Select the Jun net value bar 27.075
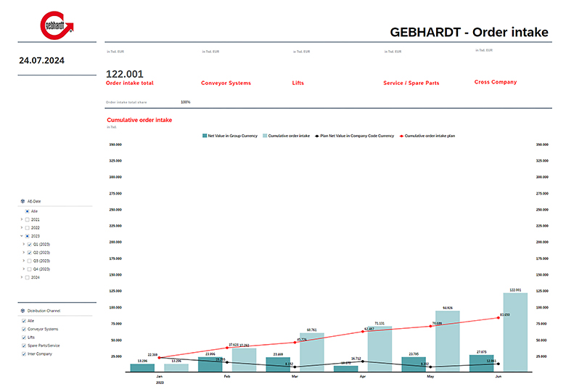The width and height of the screenshot is (566, 392). tap(482, 364)
